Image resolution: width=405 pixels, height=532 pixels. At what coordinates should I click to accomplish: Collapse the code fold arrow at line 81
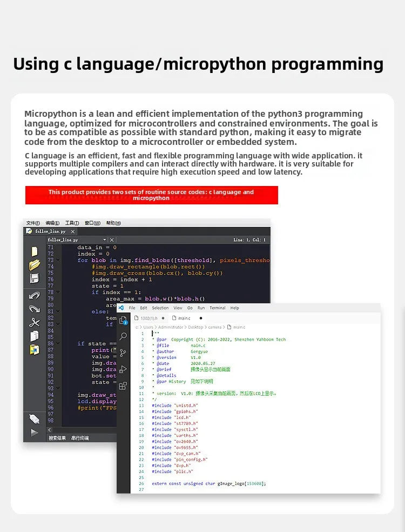point(58,311)
